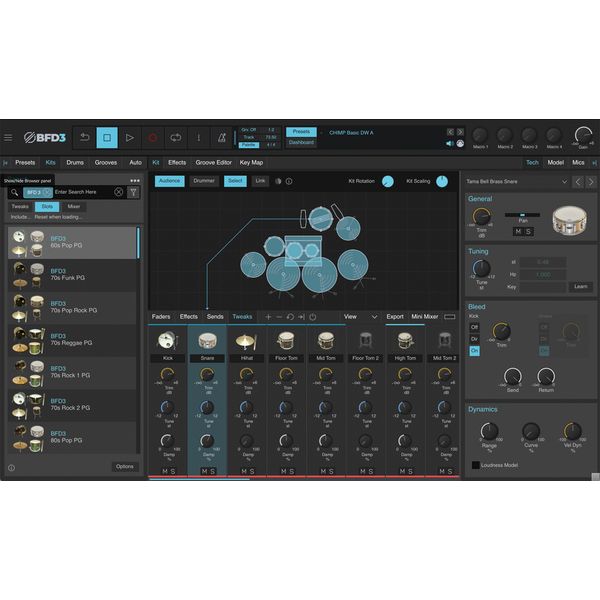Image resolution: width=600 pixels, height=600 pixels.
Task: Collapse the browser panel with left edge icon
Action: click(x=5, y=163)
